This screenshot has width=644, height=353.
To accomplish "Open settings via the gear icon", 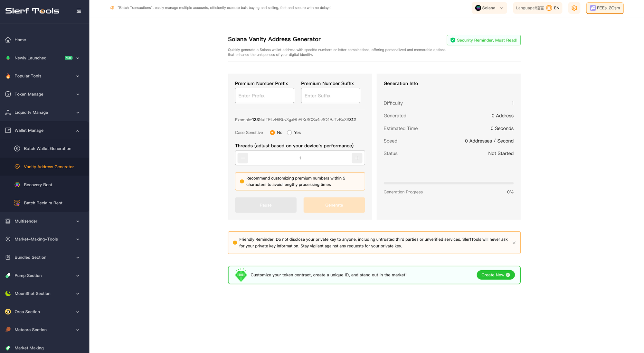I will (x=574, y=8).
